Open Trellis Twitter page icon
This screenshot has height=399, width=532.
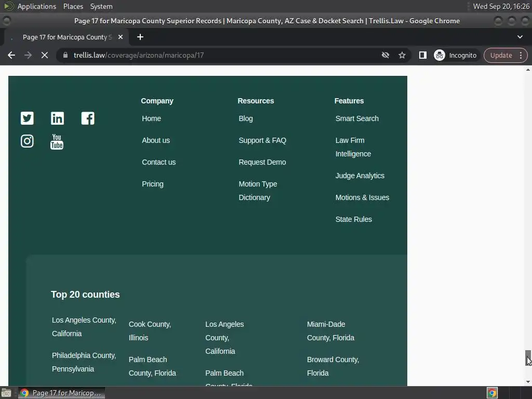(27, 118)
